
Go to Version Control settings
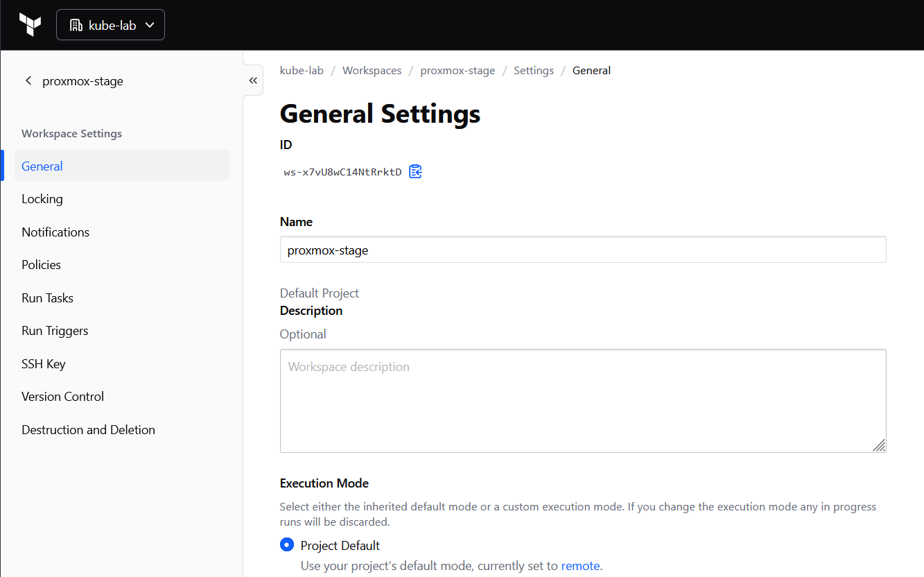[x=62, y=397]
